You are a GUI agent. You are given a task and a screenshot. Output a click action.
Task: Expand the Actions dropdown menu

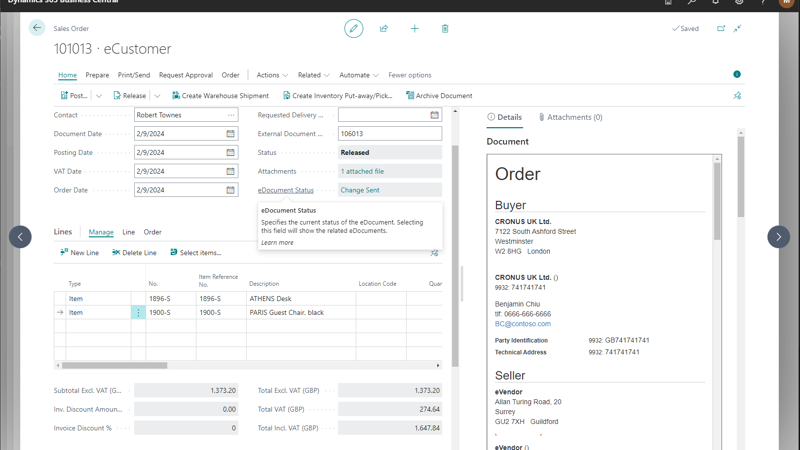(272, 75)
